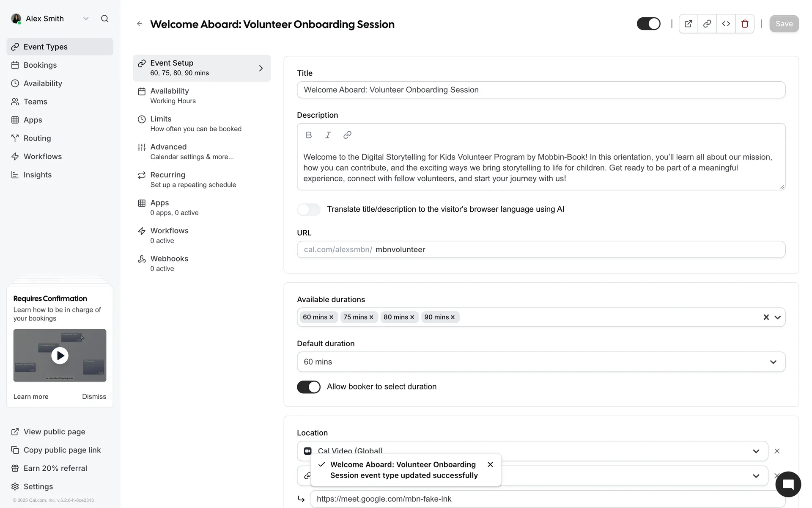Disable allow booker to select duration
812x508 pixels.
point(309,387)
